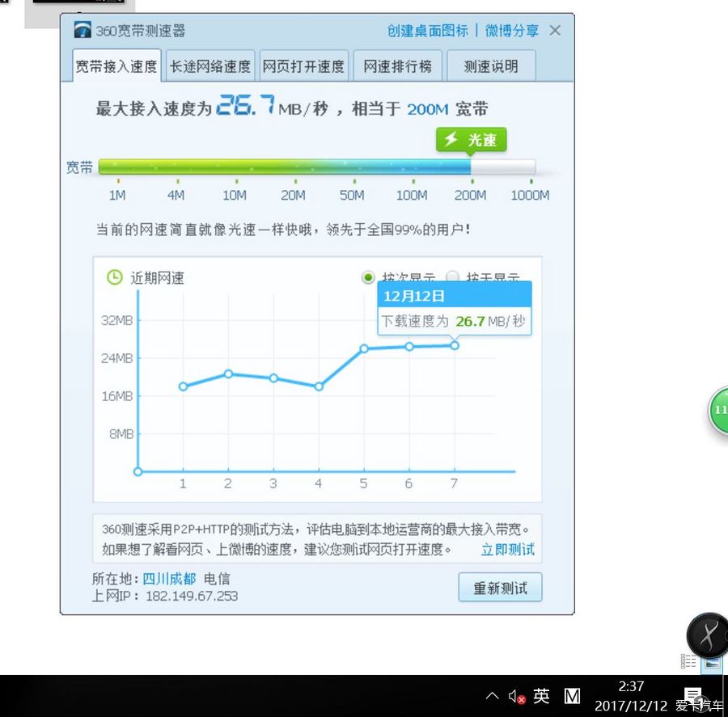Click the M input mode tray icon
The image size is (728, 717).
[x=572, y=696]
